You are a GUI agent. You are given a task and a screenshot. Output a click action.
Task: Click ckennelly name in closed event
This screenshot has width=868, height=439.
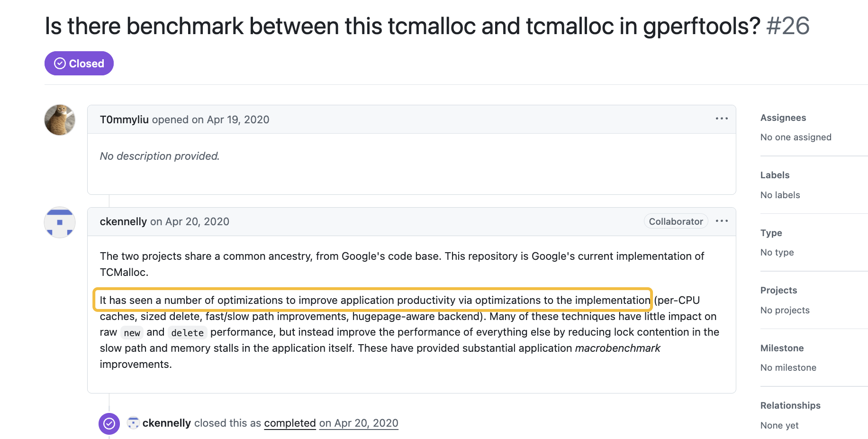(x=167, y=423)
